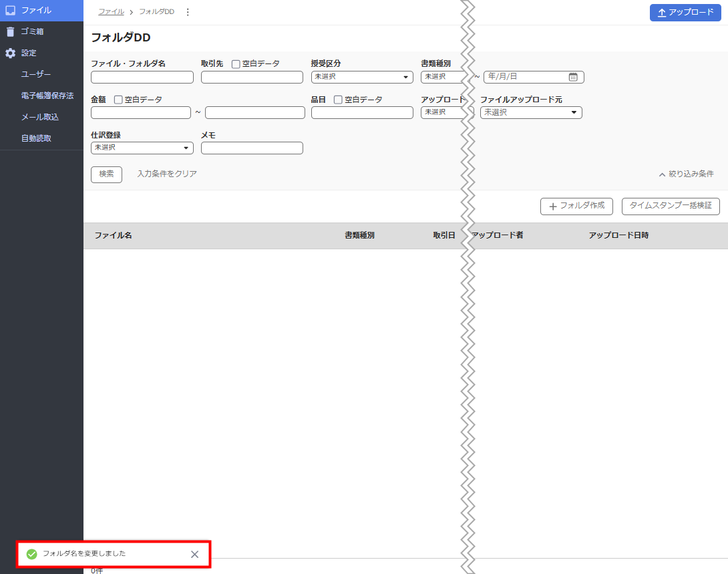
Task: Focus the minimum 金額 input field
Action: 141,112
